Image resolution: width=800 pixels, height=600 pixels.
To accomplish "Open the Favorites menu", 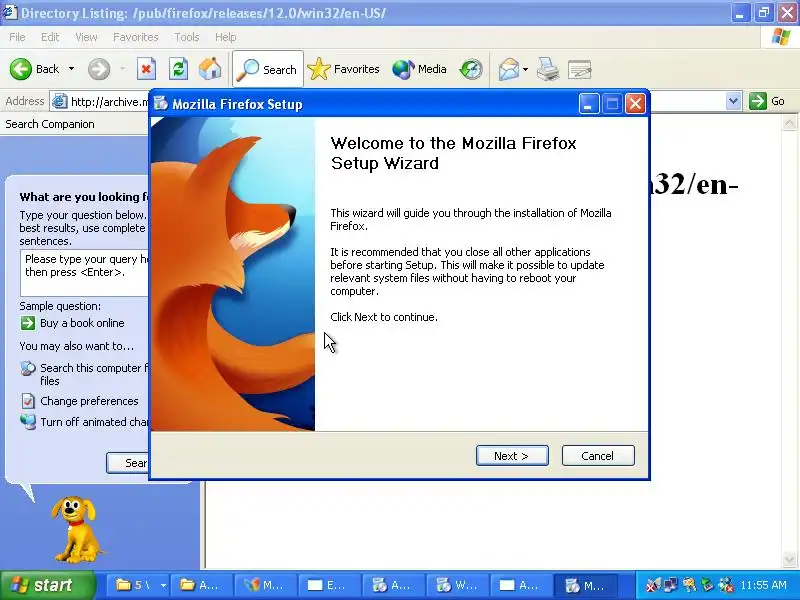I will 136,37.
